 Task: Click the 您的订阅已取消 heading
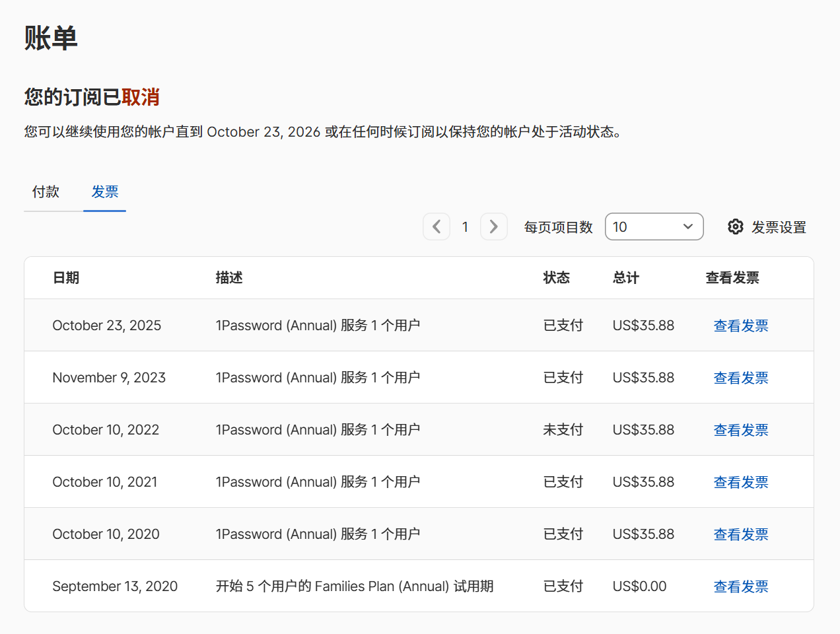[x=92, y=97]
